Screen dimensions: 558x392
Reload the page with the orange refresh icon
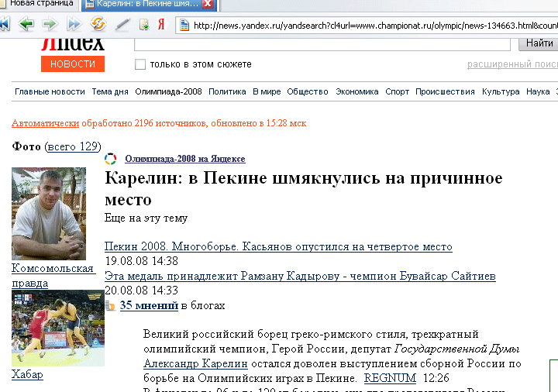pos(98,24)
